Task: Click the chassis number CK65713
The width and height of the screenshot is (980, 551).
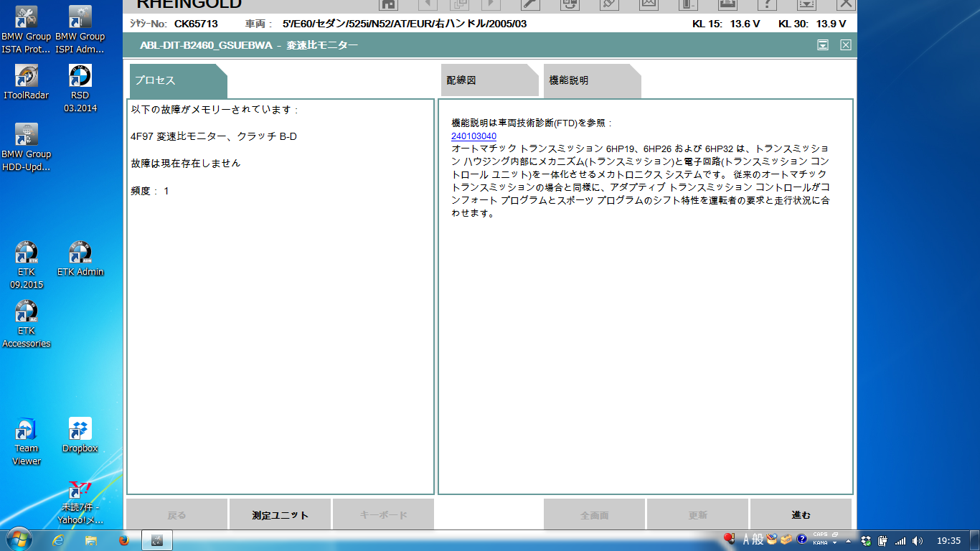Action: tap(196, 24)
